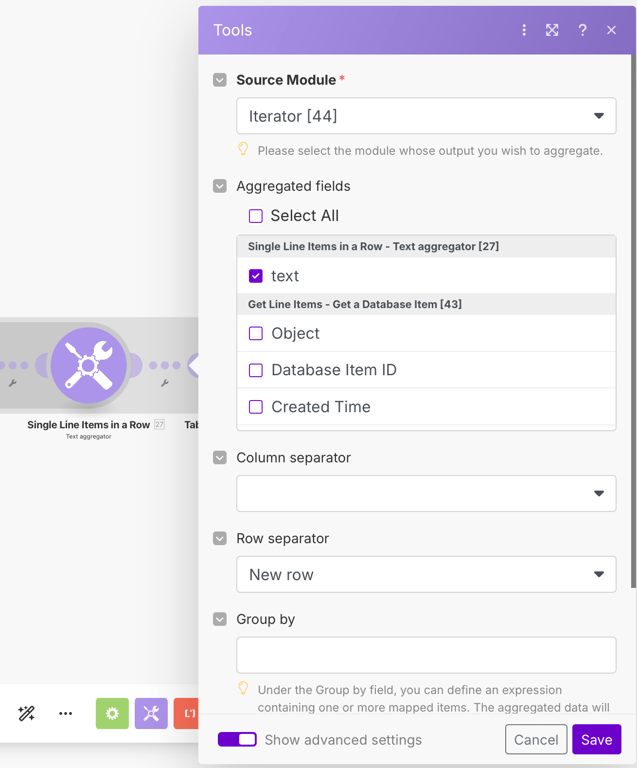
Task: Open the Source Module Iterator dropdown
Action: click(426, 116)
